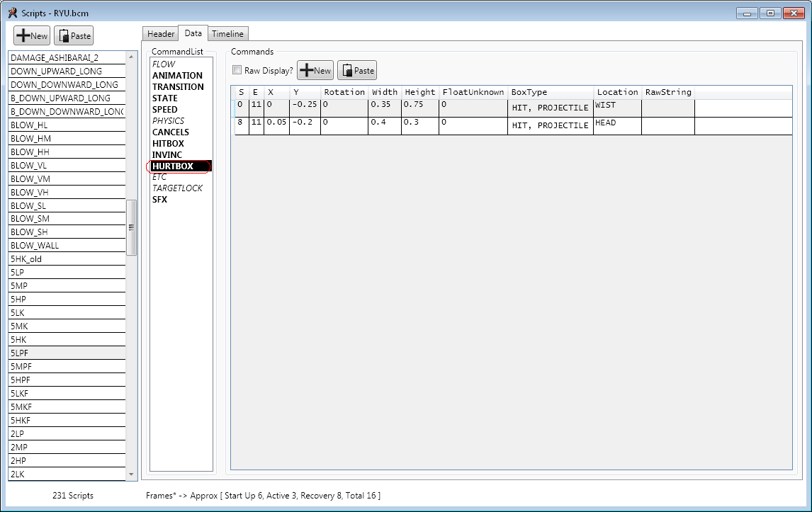Click the Paste script button in left panel

click(x=74, y=36)
